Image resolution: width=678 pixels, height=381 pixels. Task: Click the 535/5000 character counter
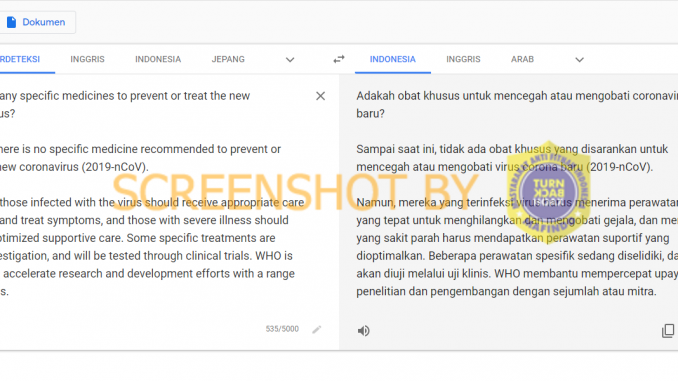pos(282,329)
